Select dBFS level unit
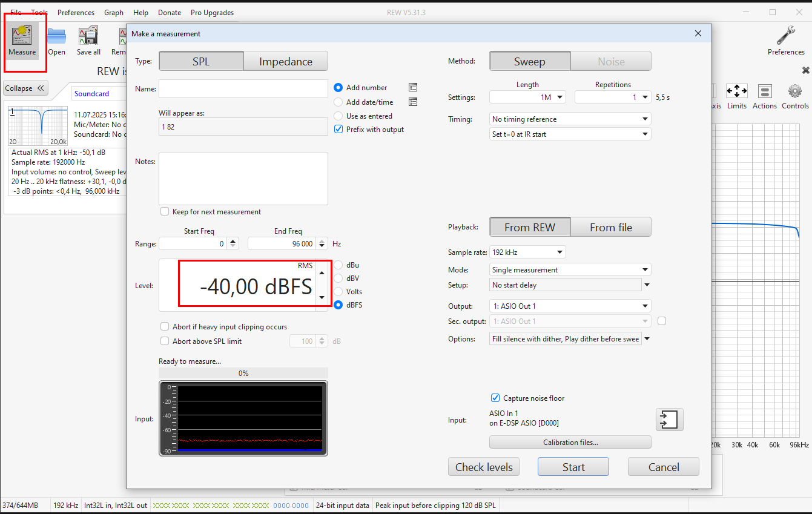This screenshot has height=514, width=812. coord(338,305)
